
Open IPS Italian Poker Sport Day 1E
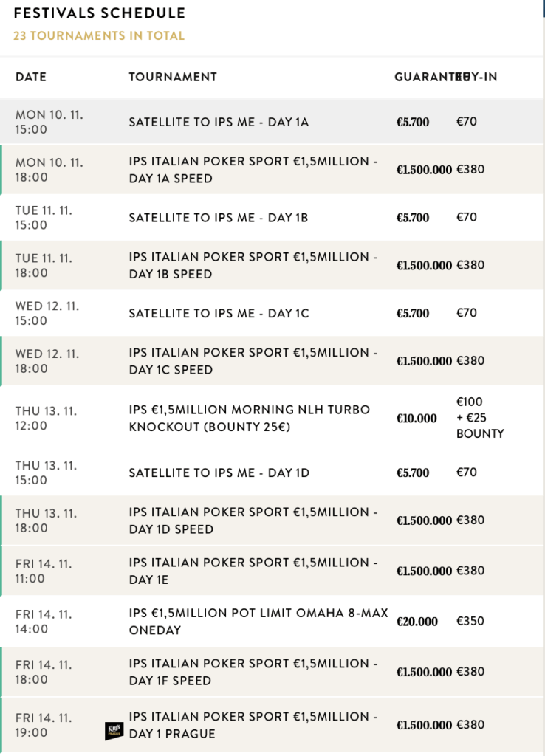pos(253,571)
